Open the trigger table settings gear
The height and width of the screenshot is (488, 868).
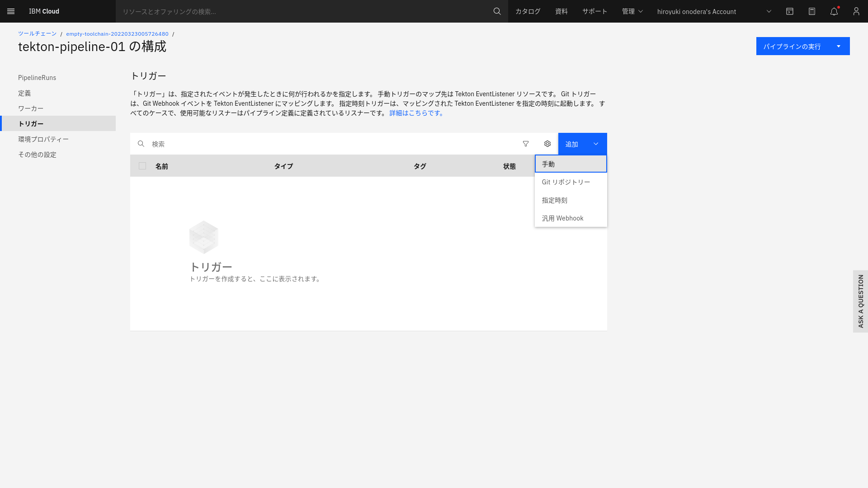click(547, 144)
